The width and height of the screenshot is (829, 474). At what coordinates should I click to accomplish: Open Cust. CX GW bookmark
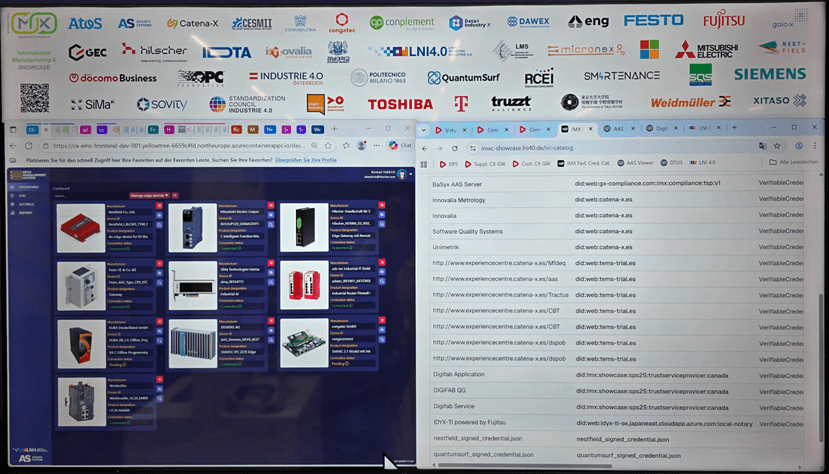531,164
